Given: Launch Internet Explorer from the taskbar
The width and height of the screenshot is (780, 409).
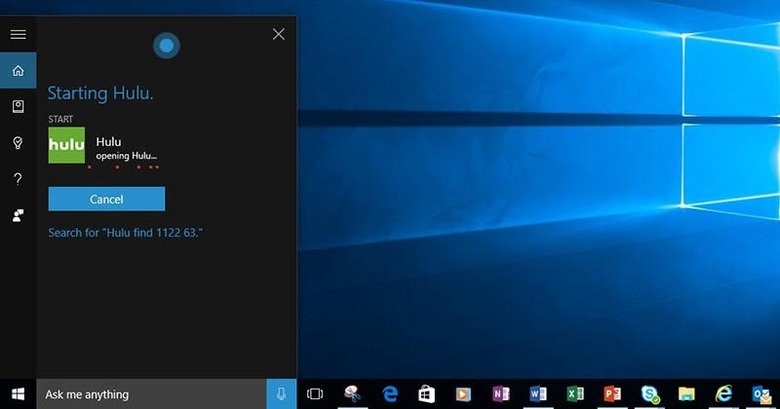Looking at the screenshot, I should 723,394.
